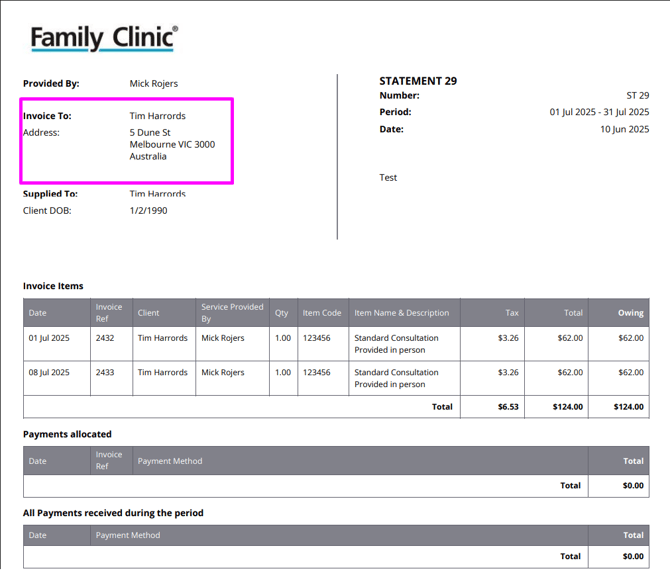Select the statement date 10 Jun 2025
The image size is (670, 583).
[624, 130]
